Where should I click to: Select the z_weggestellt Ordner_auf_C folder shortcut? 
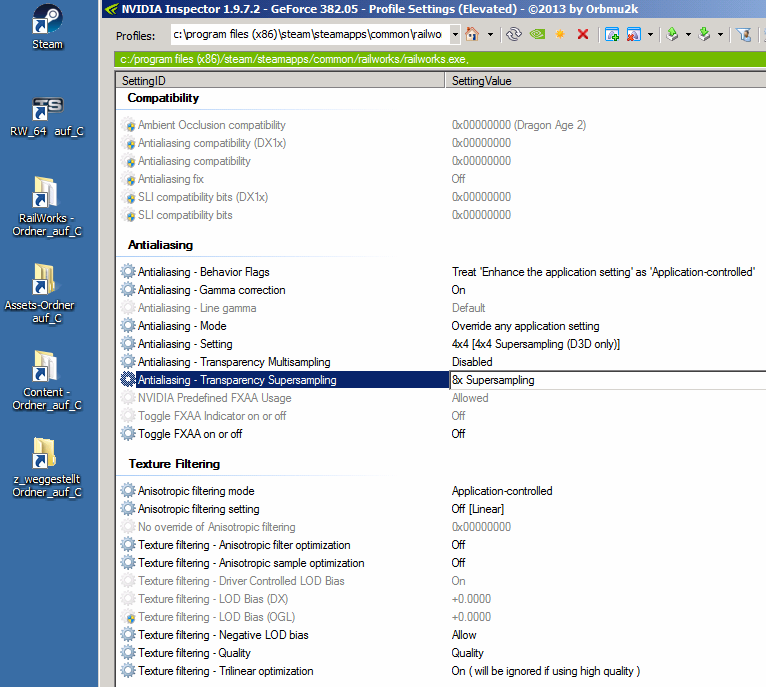(47, 468)
